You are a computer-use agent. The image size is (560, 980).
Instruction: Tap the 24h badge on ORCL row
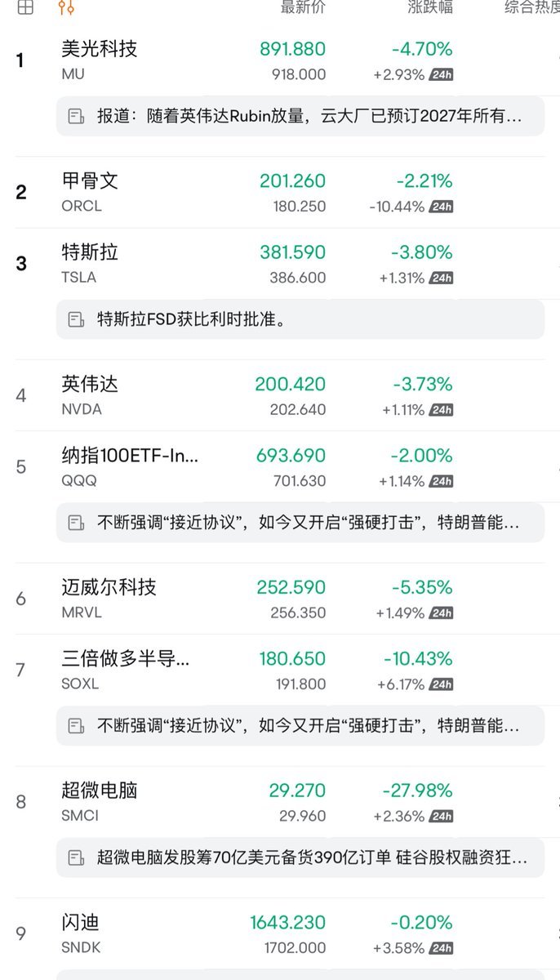441,207
